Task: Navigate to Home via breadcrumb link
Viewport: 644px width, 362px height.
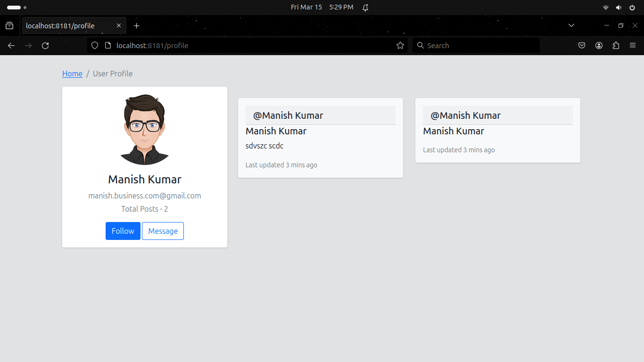Action: click(x=72, y=74)
